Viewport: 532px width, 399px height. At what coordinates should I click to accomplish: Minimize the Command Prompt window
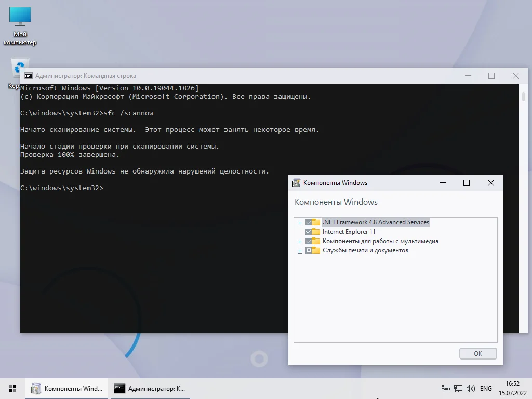[468, 76]
